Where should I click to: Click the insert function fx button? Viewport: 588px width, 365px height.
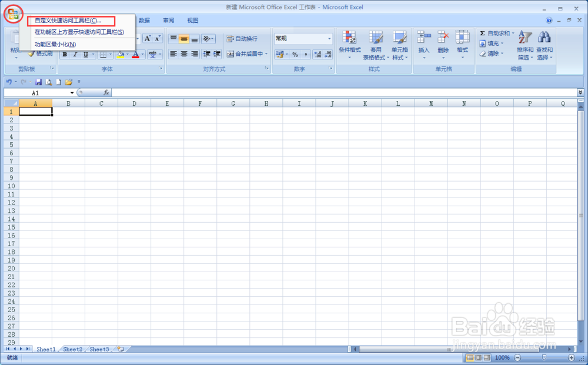[106, 92]
